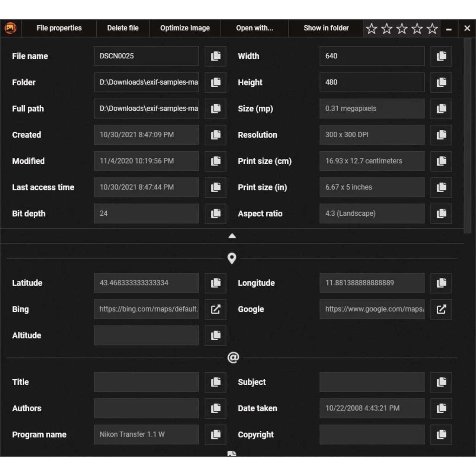This screenshot has width=476, height=476.
Task: Copy the Program name value
Action: 215,434
